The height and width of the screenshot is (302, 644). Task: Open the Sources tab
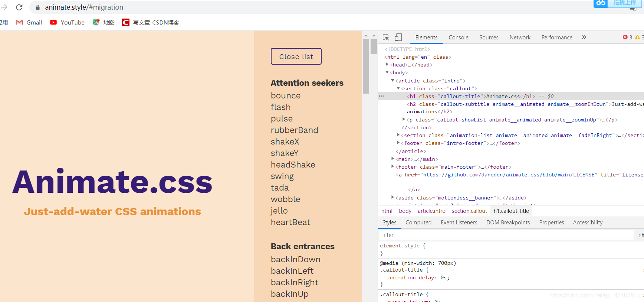(x=489, y=37)
